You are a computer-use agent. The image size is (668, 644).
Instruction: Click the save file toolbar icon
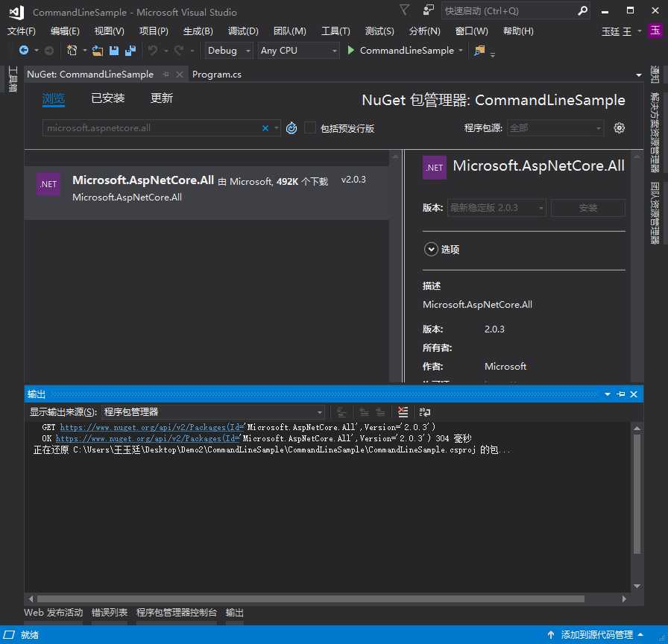(114, 51)
